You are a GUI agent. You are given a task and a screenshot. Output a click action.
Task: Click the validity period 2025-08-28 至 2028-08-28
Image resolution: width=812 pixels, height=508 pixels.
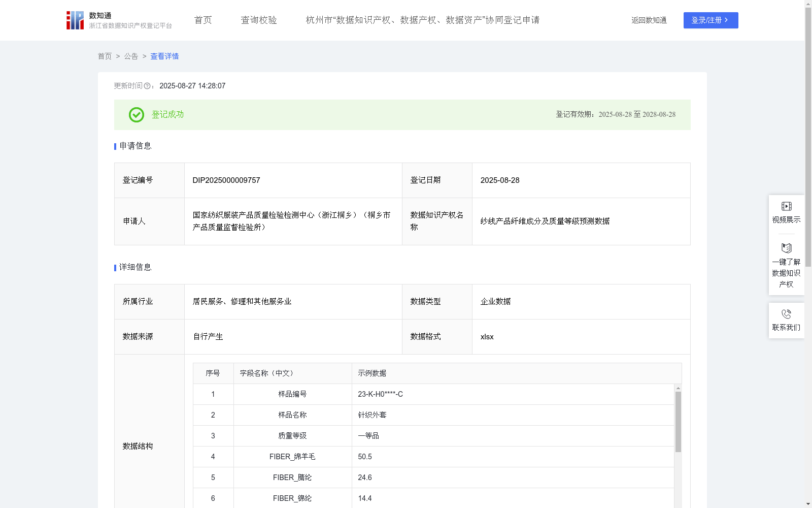[637, 115]
